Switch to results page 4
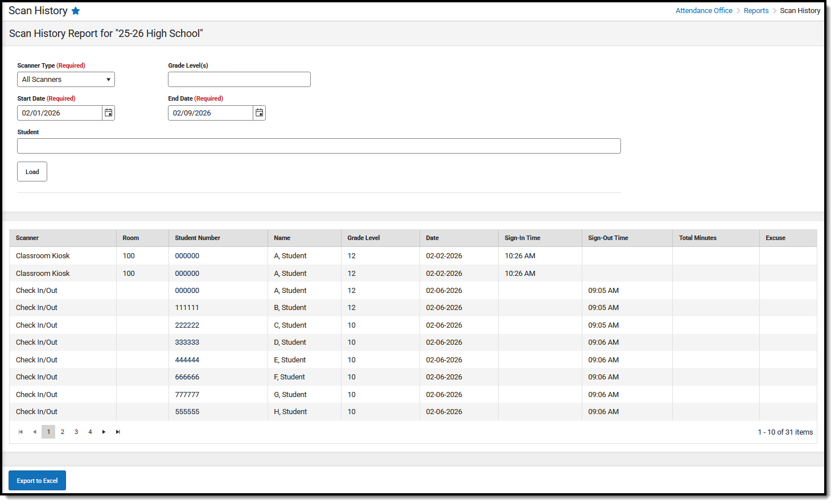Image resolution: width=835 pixels, height=504 pixels. pos(89,432)
